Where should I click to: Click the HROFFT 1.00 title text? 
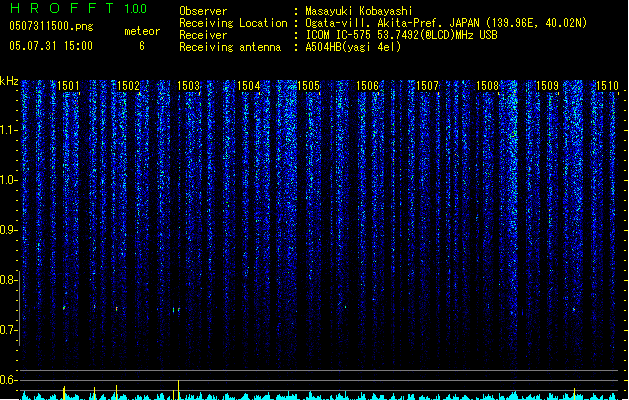[x=79, y=8]
